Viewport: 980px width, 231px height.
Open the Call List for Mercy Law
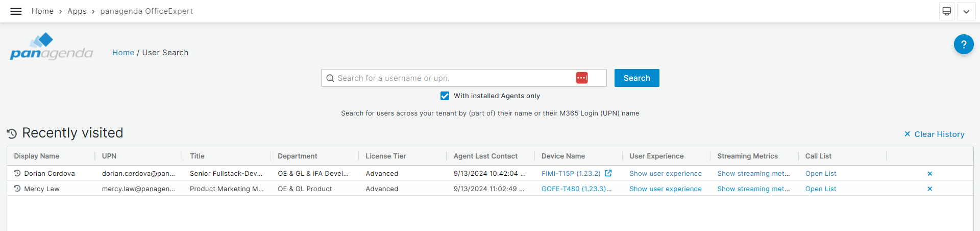coord(821,189)
